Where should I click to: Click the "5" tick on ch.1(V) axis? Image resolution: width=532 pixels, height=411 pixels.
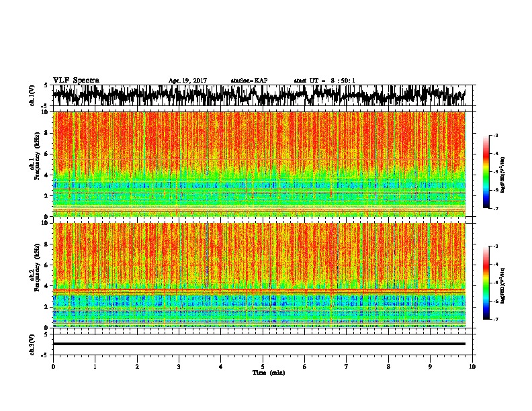[x=46, y=85]
